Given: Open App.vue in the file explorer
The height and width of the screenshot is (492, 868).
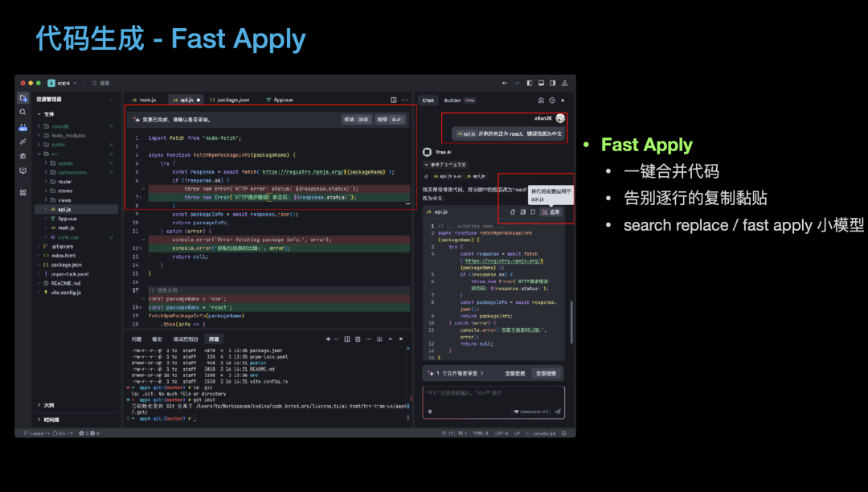Looking at the screenshot, I should coord(66,218).
